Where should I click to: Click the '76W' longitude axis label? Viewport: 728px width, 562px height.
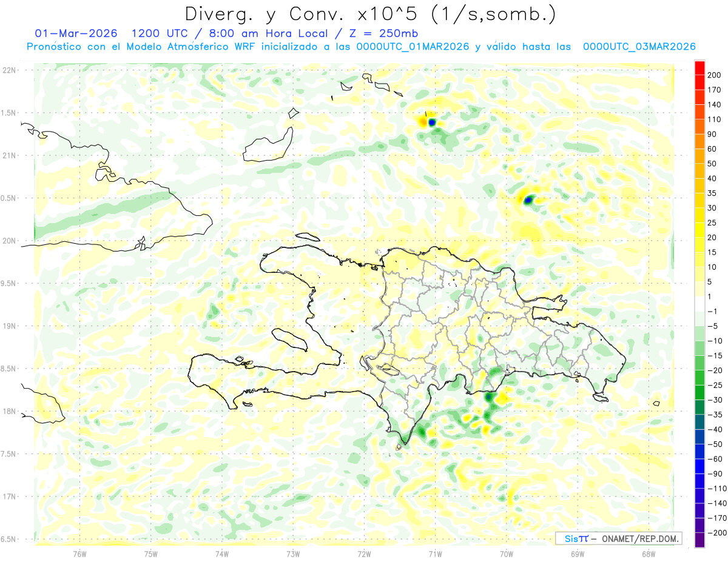(79, 554)
